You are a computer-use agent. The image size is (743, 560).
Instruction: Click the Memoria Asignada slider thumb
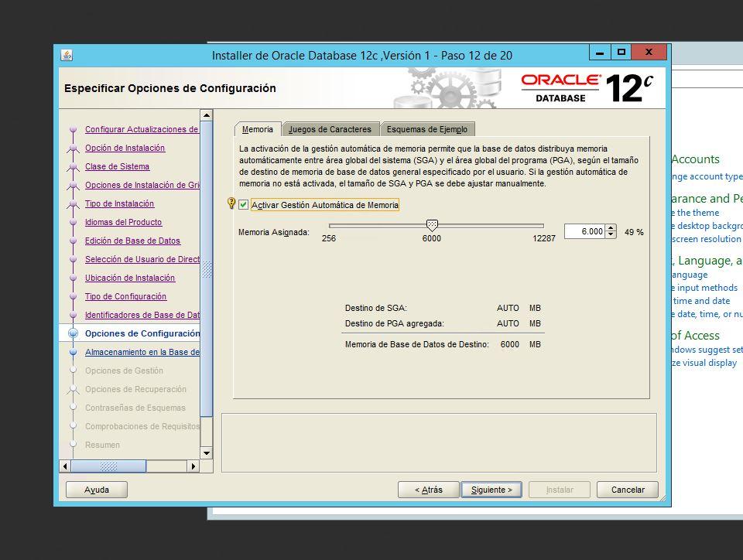click(x=432, y=225)
